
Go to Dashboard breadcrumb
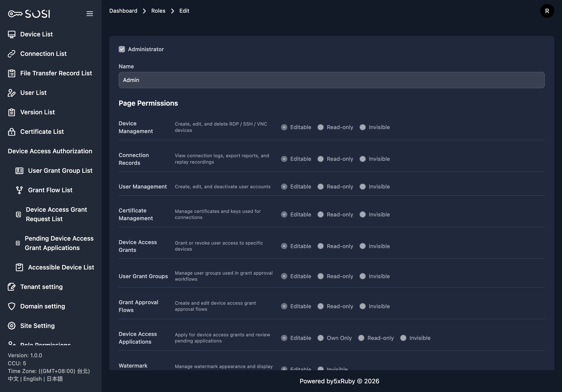coord(123,11)
